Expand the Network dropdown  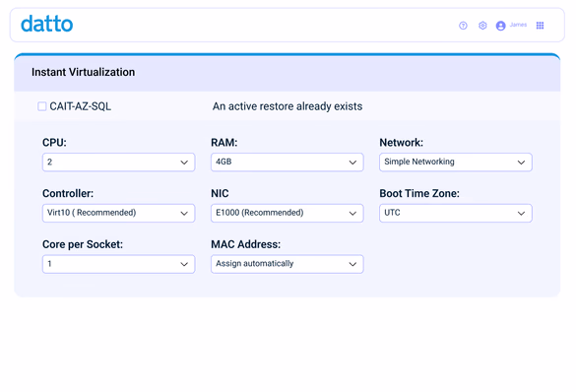(456, 162)
